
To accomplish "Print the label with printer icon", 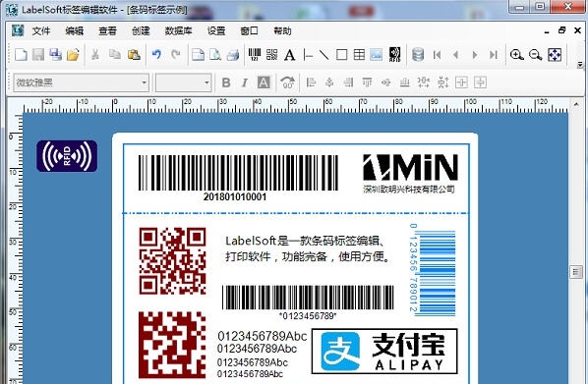I will [x=233, y=55].
